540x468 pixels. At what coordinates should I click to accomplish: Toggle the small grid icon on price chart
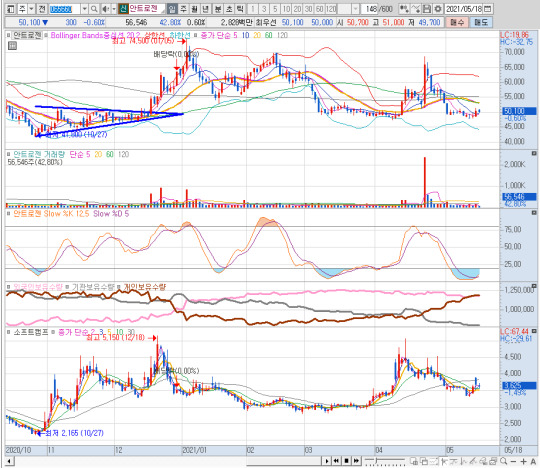pyautogui.click(x=12, y=45)
